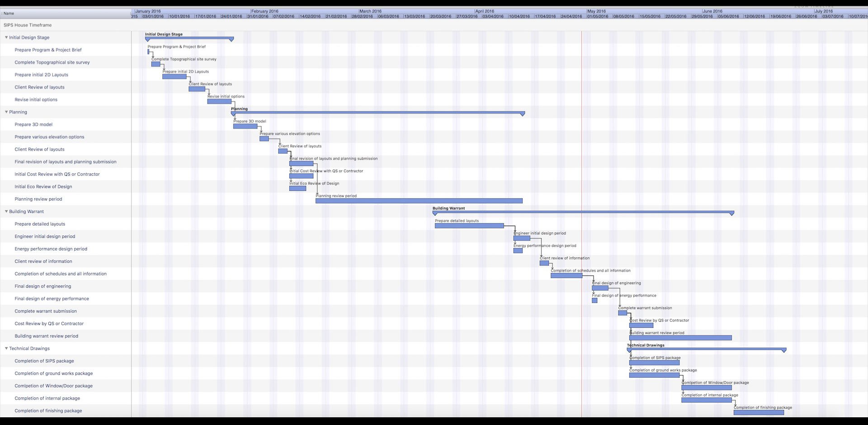This screenshot has width=868, height=425.
Task: Click the Prepare detailed layouts Gantt bar
Action: [469, 226]
